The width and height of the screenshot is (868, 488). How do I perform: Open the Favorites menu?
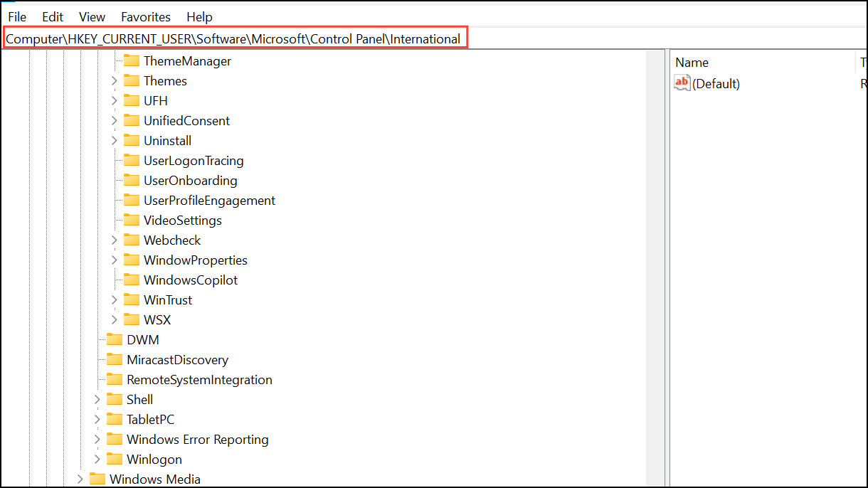click(x=145, y=16)
